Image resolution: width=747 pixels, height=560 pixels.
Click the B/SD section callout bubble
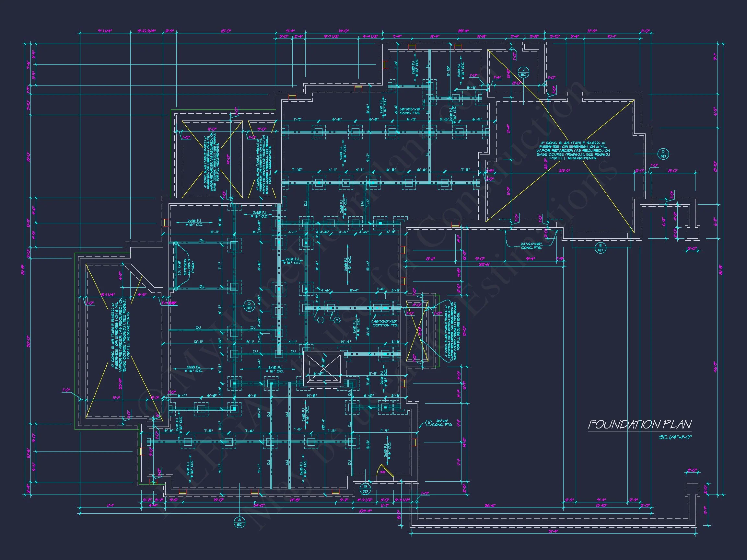click(365, 488)
